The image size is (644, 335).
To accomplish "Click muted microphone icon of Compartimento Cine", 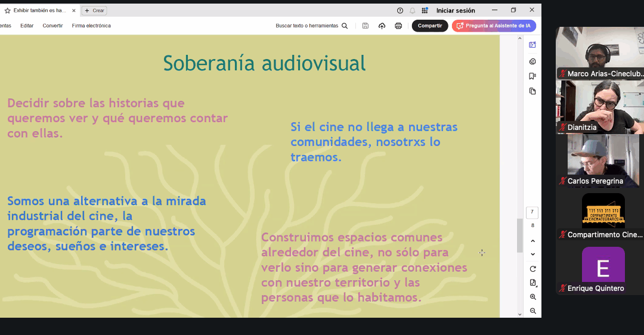I will click(563, 235).
